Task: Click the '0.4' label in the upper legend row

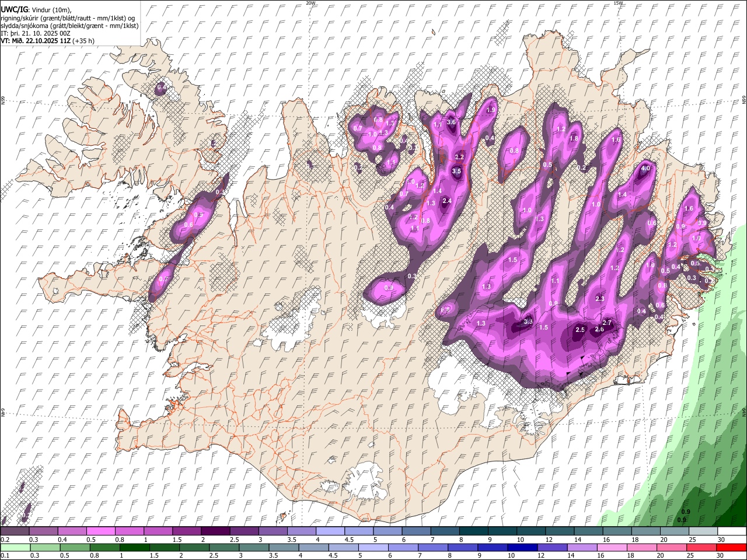Action: click(62, 540)
